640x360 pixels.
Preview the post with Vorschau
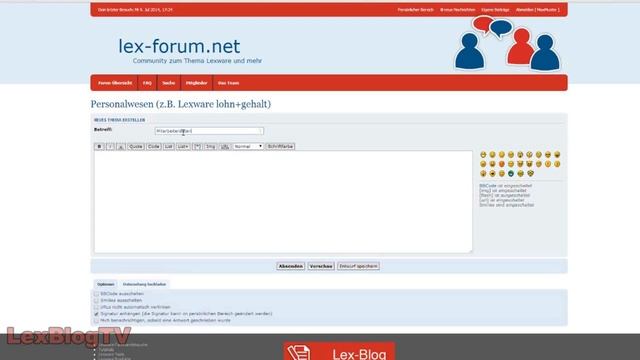[x=321, y=266]
